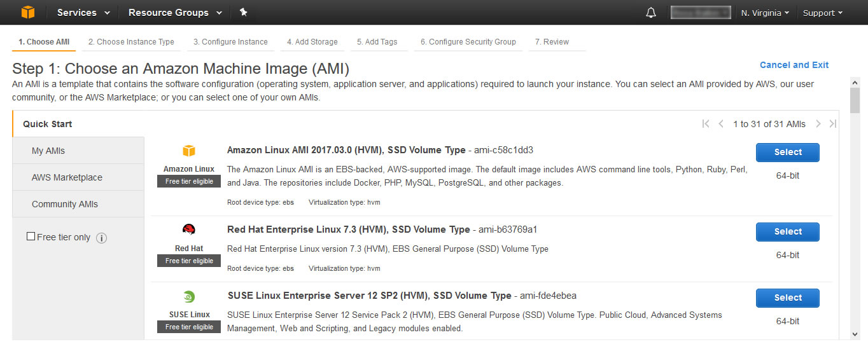Click the Cancel and Exit link

(x=794, y=65)
